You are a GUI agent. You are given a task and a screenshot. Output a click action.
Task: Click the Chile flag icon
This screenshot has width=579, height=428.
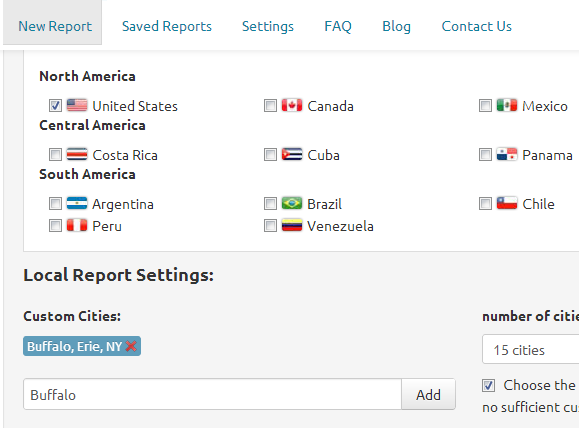point(507,203)
